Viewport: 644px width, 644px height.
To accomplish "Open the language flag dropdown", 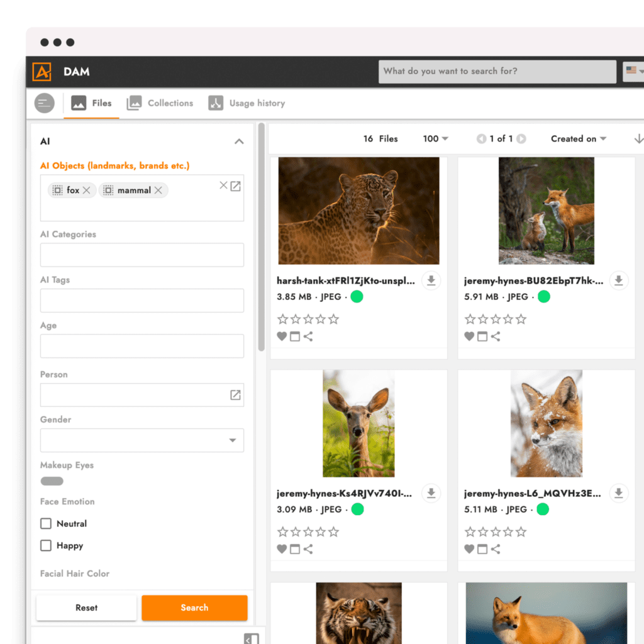I will [x=634, y=71].
